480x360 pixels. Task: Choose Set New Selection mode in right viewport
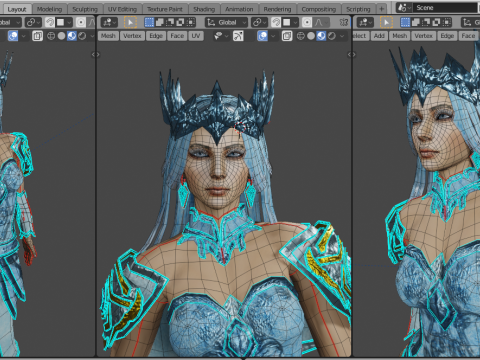(x=405, y=22)
